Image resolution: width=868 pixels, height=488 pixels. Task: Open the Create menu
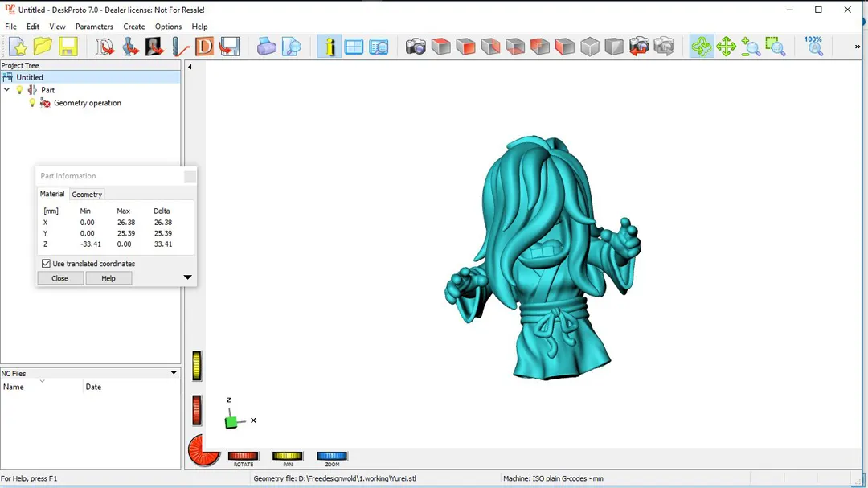pyautogui.click(x=134, y=27)
